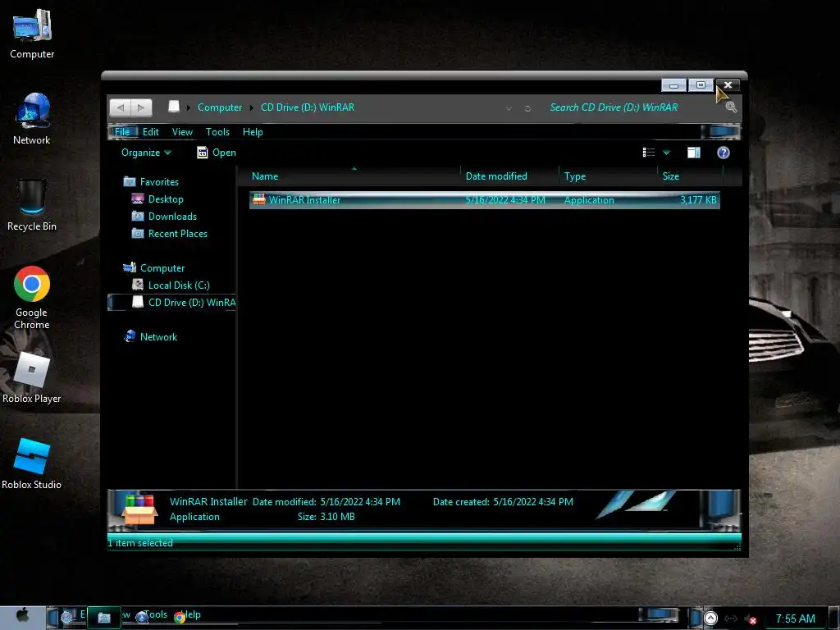The height and width of the screenshot is (630, 840).
Task: Click the drive icon in the address bar
Action: [174, 107]
